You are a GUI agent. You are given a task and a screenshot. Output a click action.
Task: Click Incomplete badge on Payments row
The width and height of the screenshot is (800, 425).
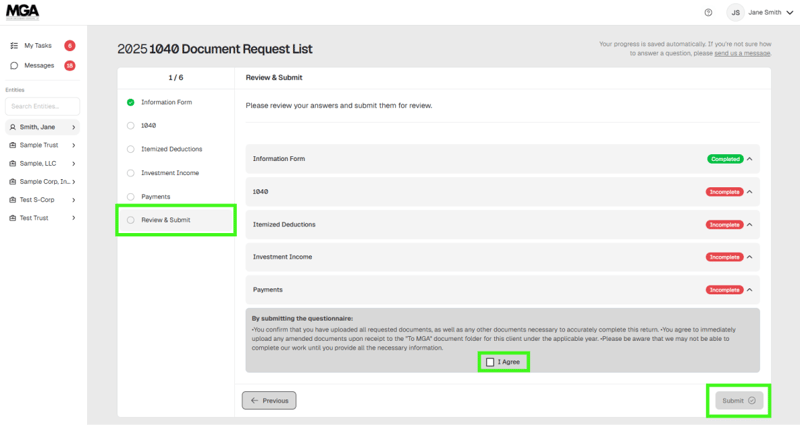(x=724, y=289)
